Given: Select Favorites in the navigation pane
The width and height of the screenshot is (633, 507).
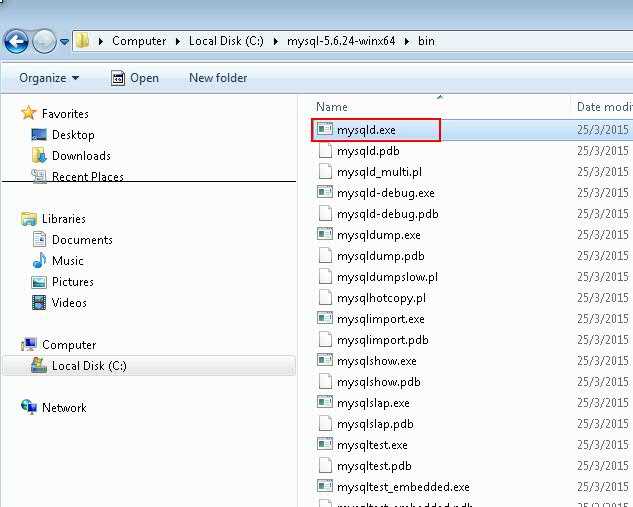Looking at the screenshot, I should pos(65,114).
